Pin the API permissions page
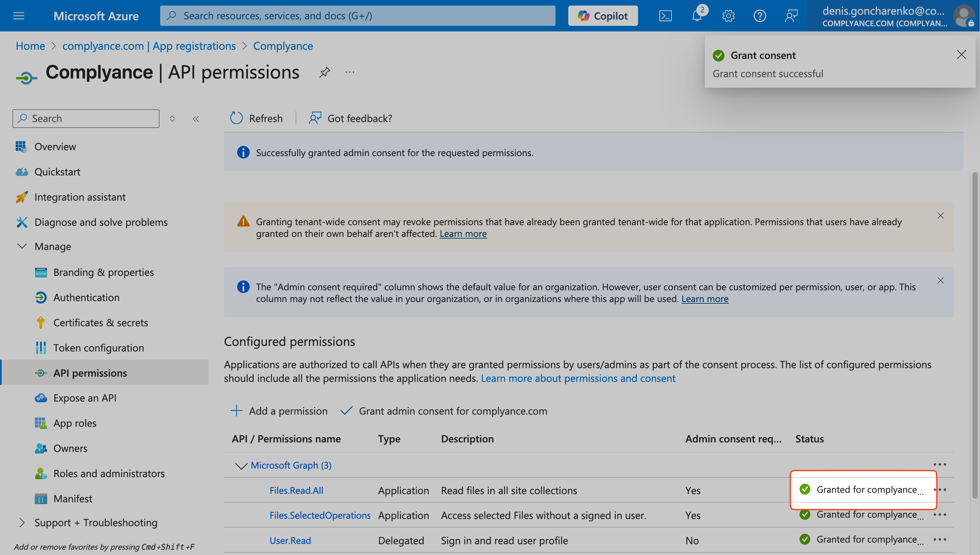Image resolution: width=980 pixels, height=555 pixels. click(x=325, y=72)
